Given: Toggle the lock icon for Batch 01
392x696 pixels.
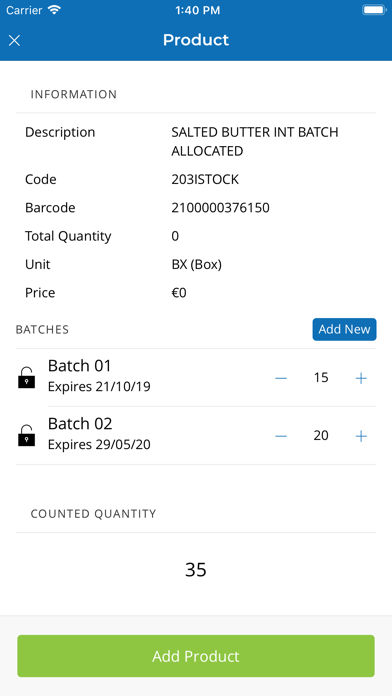Looking at the screenshot, I should point(27,377).
